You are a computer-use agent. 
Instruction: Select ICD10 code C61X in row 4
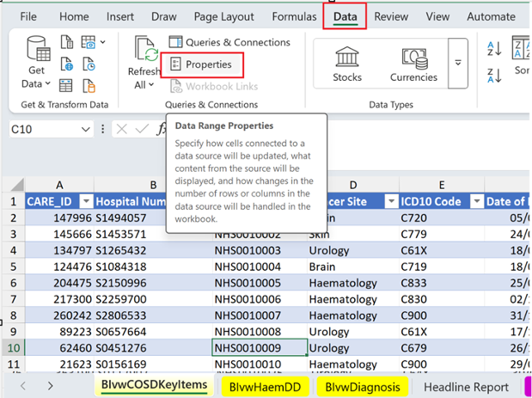(x=442, y=250)
